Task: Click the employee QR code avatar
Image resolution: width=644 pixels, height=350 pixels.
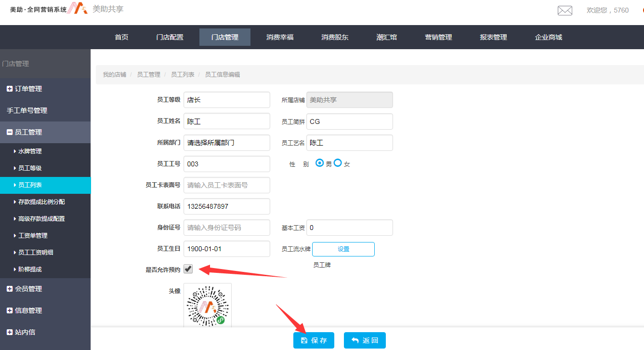Action: (x=208, y=306)
